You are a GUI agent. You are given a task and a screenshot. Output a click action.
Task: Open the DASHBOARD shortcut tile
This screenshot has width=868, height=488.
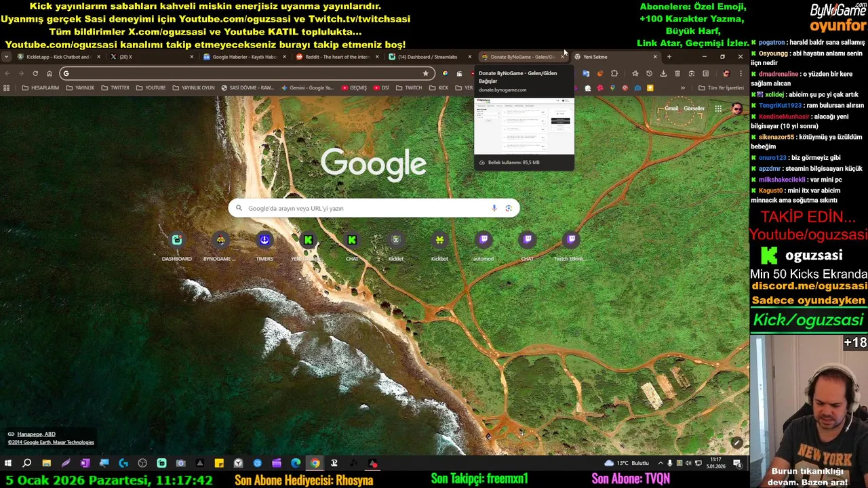pos(176,247)
